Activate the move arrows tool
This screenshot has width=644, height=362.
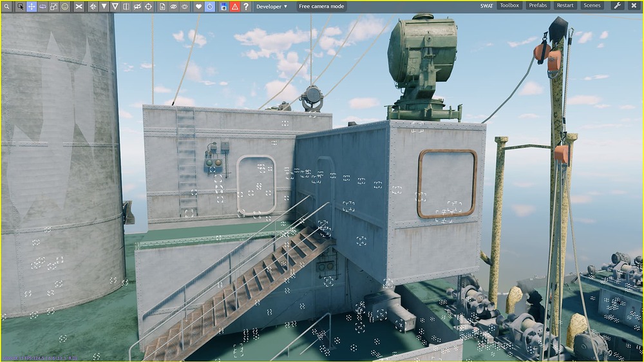(31, 6)
